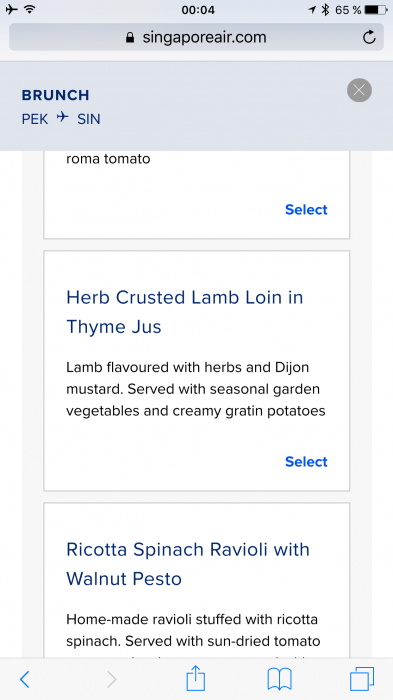Tap the clock showing 00:04
The width and height of the screenshot is (393, 700).
[198, 9]
